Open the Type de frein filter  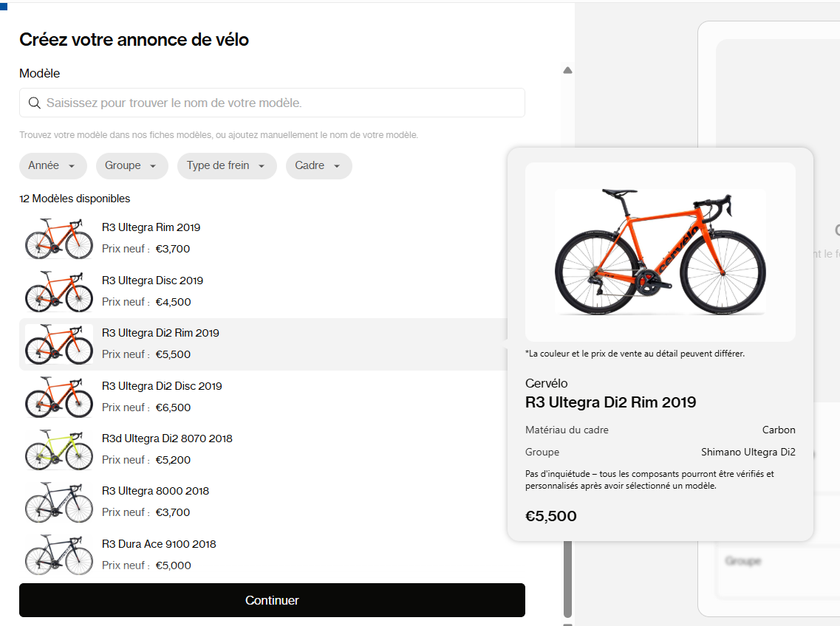tap(226, 166)
